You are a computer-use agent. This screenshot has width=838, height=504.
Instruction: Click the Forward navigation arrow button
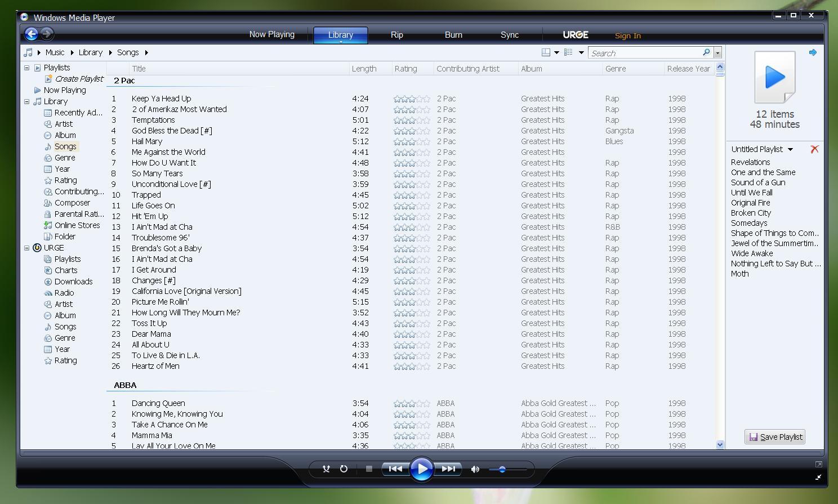click(47, 34)
